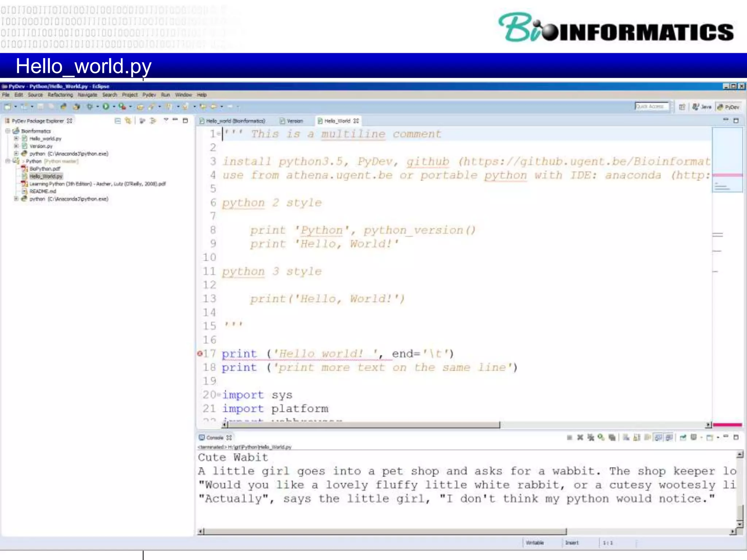747x560 pixels.
Task: Close the Hello_World editor tab X
Action: [x=356, y=121]
